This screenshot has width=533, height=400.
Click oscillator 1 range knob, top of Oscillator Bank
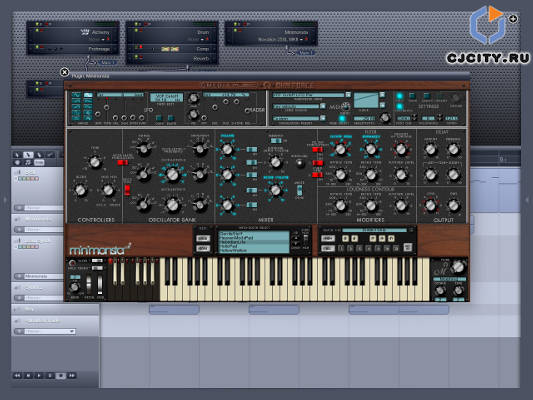143,149
